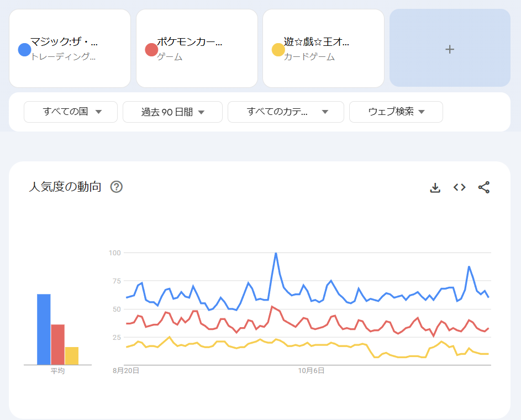Click the yellow dot for 遊☆戯☆王 term

click(278, 50)
